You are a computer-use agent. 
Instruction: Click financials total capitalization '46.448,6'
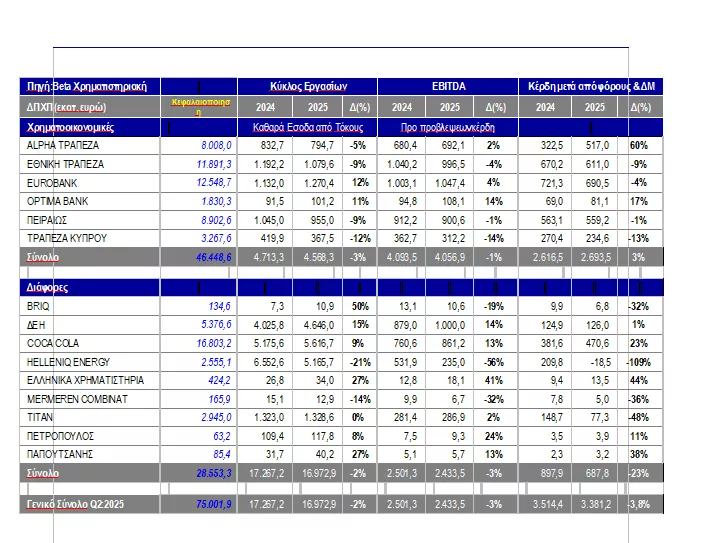[214, 257]
